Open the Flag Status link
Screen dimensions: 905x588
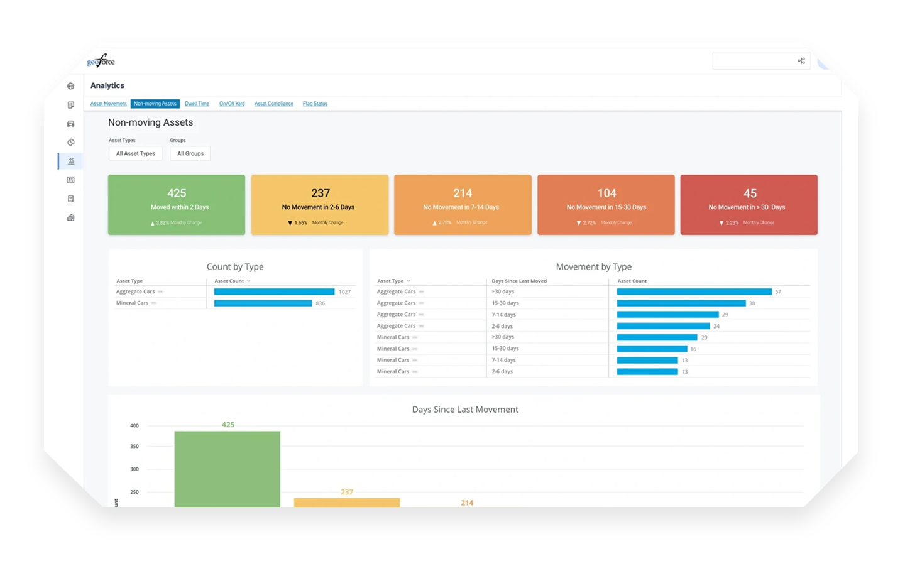point(315,104)
